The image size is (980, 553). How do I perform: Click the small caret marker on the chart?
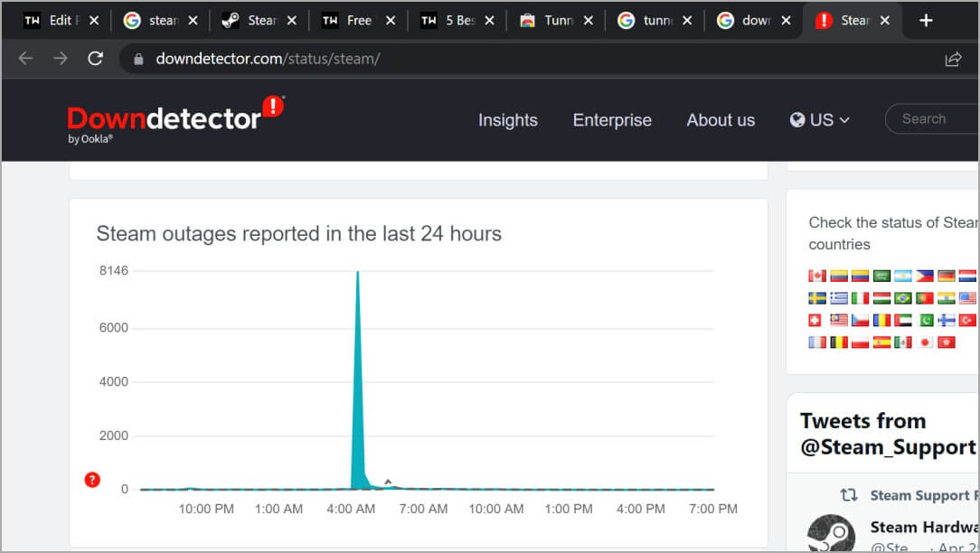(x=388, y=481)
